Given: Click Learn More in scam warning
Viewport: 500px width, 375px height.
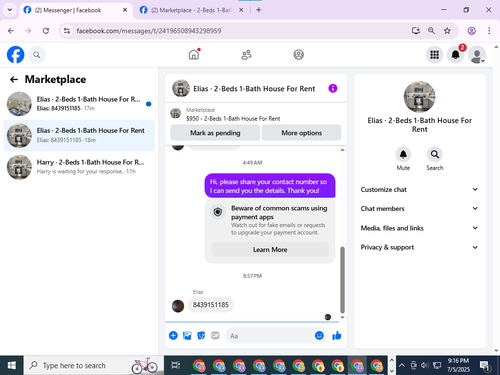Looking at the screenshot, I should pyautogui.click(x=270, y=249).
